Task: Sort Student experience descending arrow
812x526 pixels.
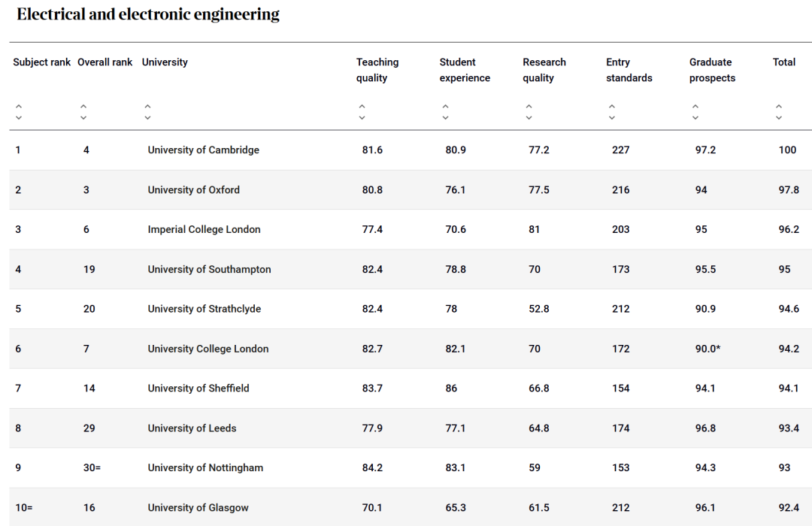Action: click(445, 117)
